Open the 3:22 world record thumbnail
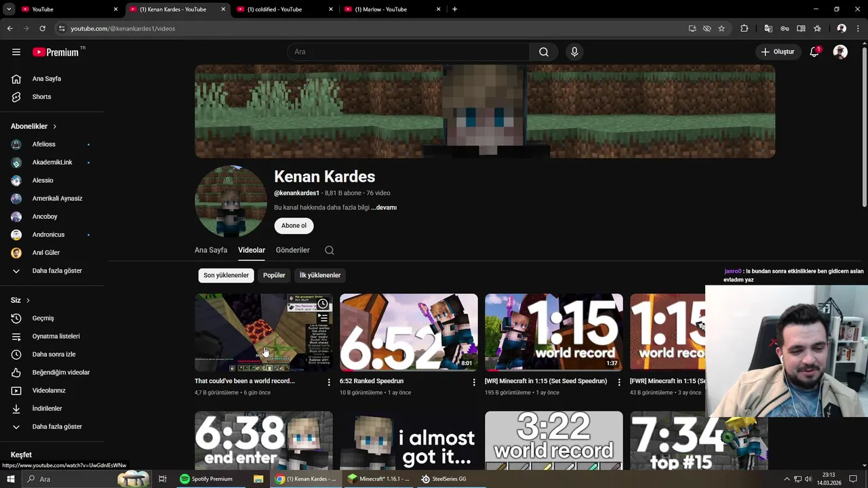This screenshot has height=488, width=868. 553,441
